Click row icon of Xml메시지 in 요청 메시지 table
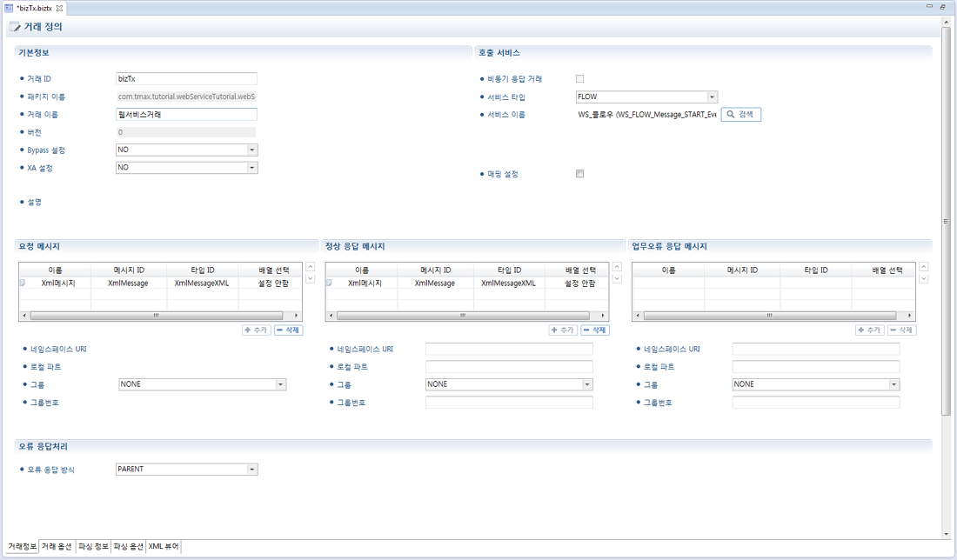The image size is (957, 560). click(23, 283)
